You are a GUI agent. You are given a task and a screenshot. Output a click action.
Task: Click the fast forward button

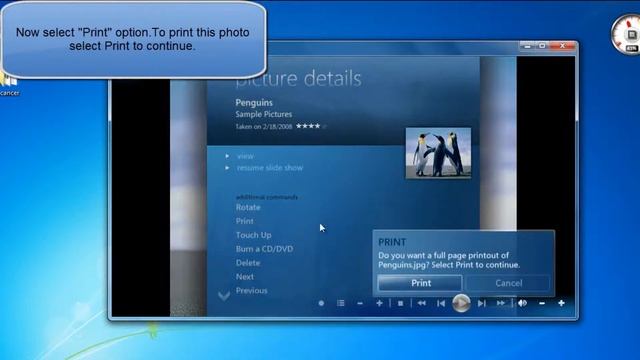pos(501,303)
